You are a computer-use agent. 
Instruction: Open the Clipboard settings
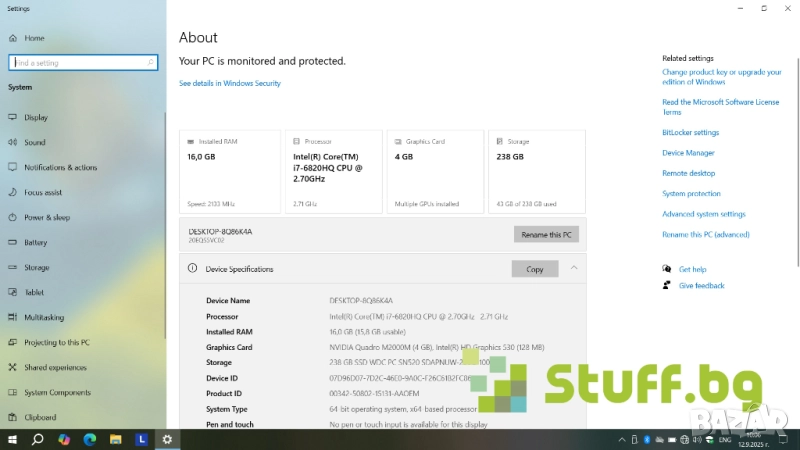40,418
